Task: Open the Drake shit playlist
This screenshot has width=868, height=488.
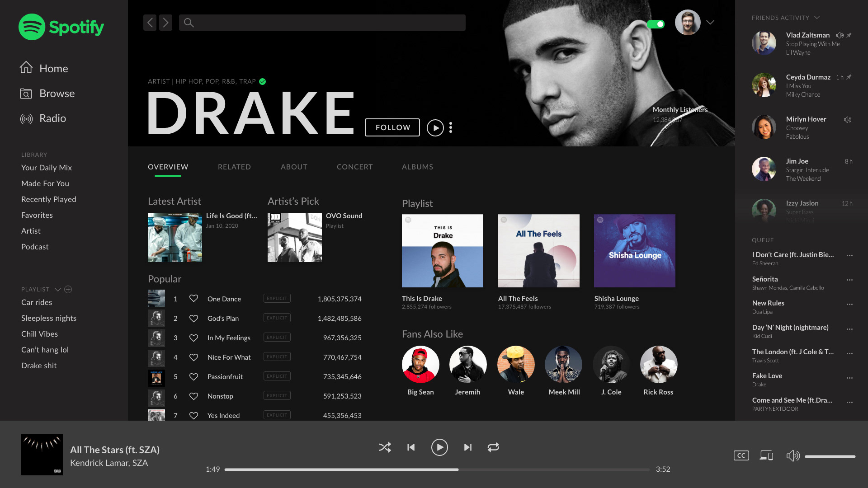Action: click(39, 366)
